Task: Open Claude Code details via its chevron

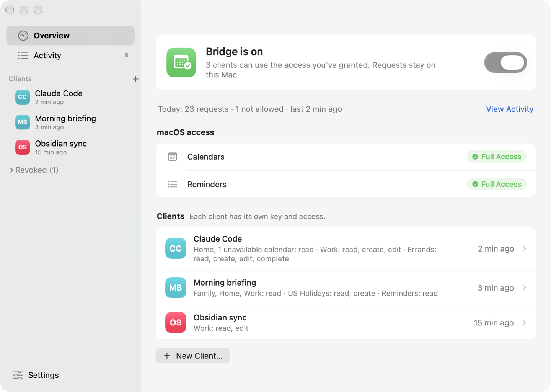Action: pyautogui.click(x=524, y=248)
